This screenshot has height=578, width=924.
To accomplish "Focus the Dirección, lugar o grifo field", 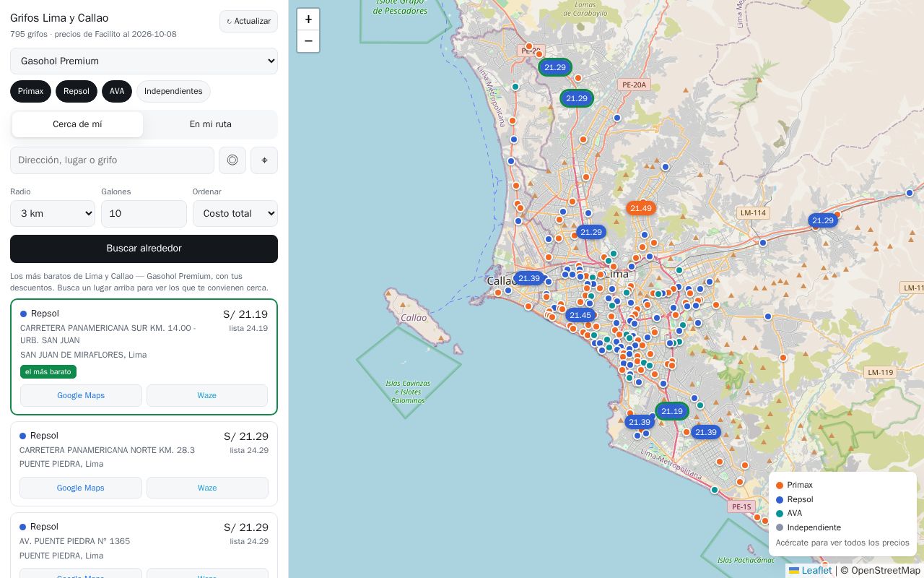I will click(112, 160).
